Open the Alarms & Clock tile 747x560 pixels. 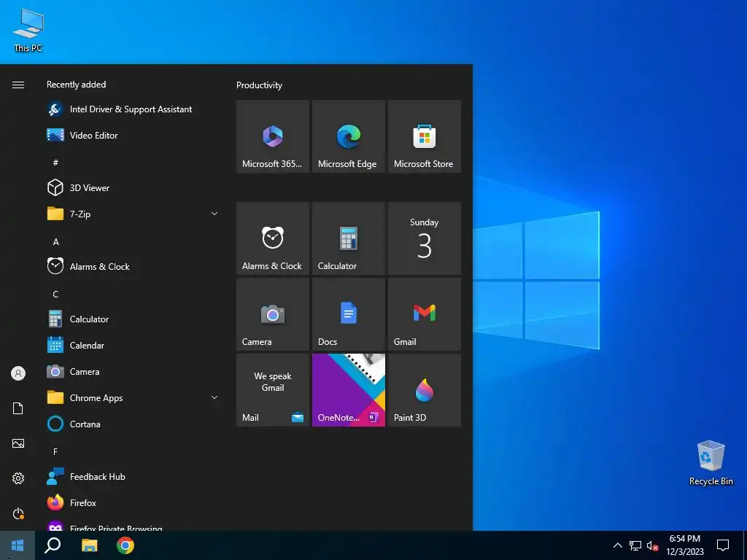[273, 238]
